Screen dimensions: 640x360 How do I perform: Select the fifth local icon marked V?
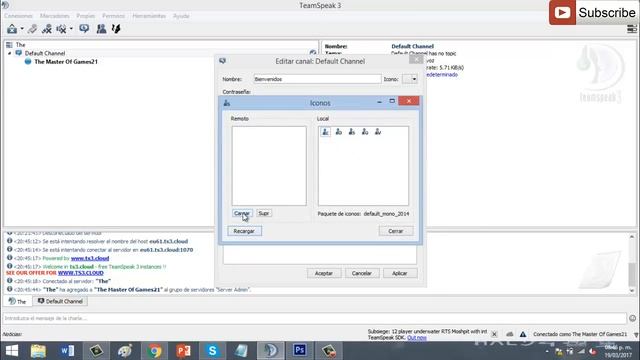(378, 132)
